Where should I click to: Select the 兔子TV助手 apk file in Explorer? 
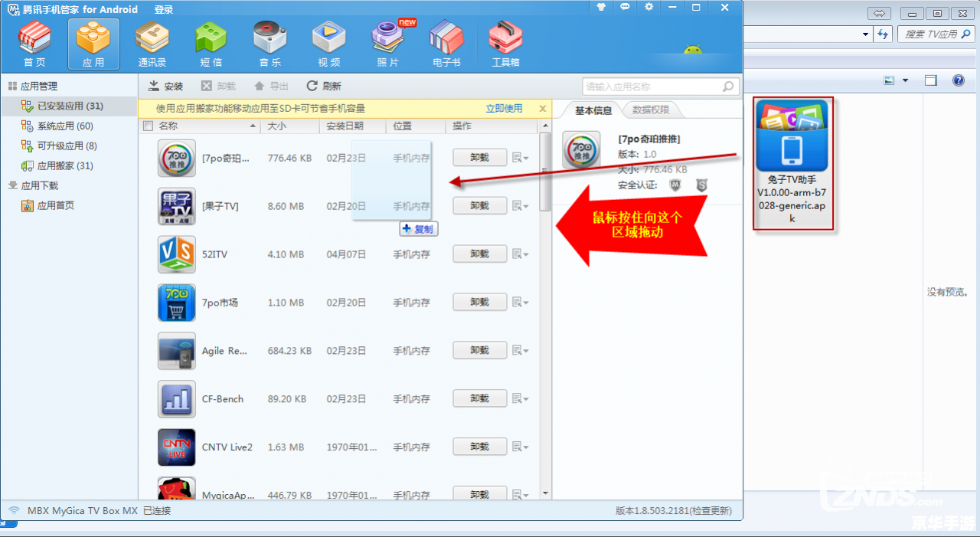click(x=792, y=163)
